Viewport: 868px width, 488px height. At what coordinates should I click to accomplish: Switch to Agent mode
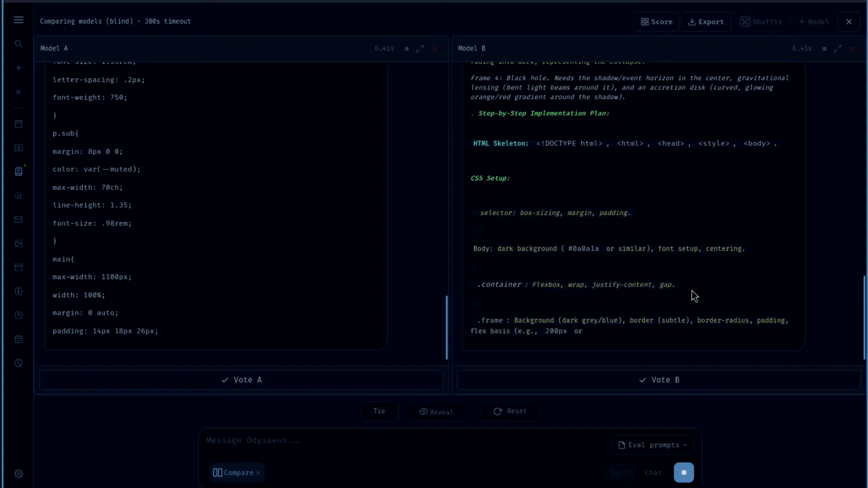tap(621, 473)
